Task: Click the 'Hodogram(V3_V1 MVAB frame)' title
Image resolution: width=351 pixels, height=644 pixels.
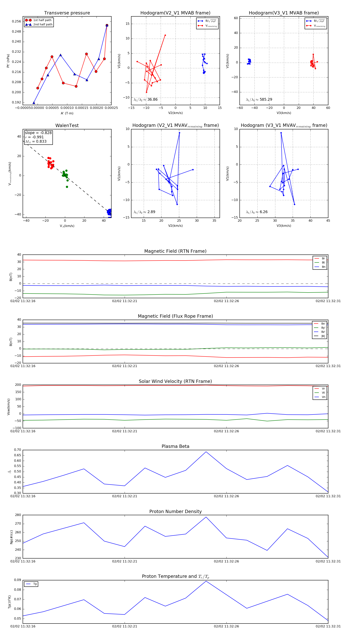Action: (284, 13)
